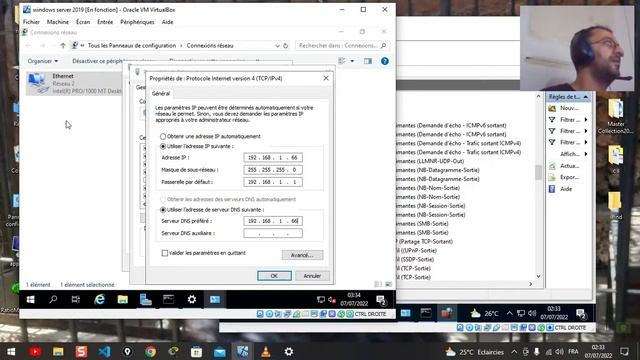Image resolution: width=640 pixels, height=360 pixels.
Task: Expand the Affich... submenu arrow
Action: point(586,154)
